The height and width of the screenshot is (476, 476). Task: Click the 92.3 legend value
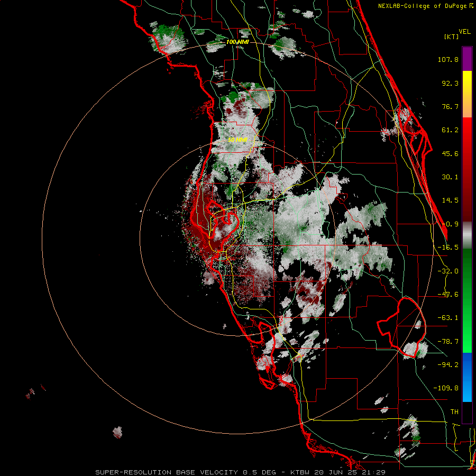[450, 83]
